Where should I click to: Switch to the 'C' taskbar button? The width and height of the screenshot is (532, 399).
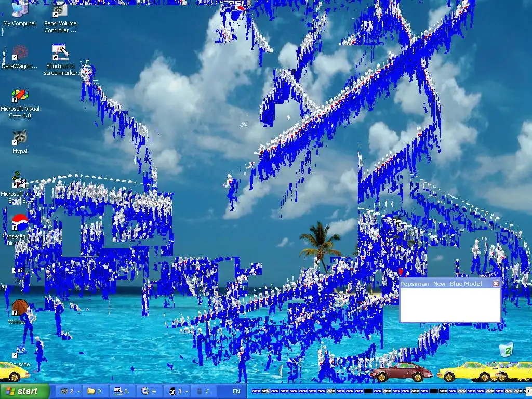coord(203,391)
